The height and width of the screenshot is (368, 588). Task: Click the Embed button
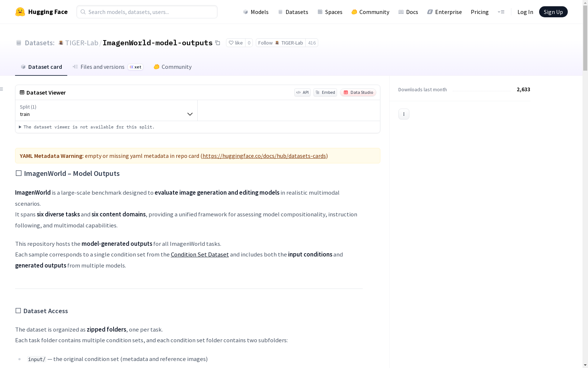pos(325,92)
